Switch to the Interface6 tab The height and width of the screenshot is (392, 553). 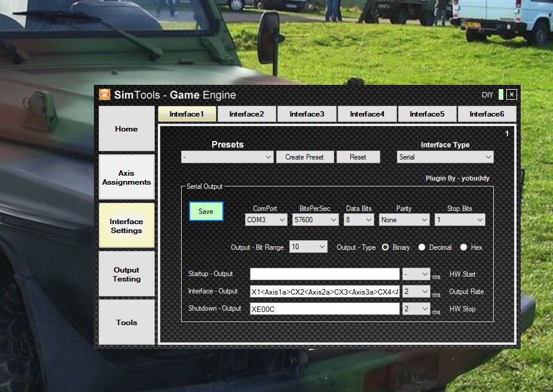pos(487,114)
